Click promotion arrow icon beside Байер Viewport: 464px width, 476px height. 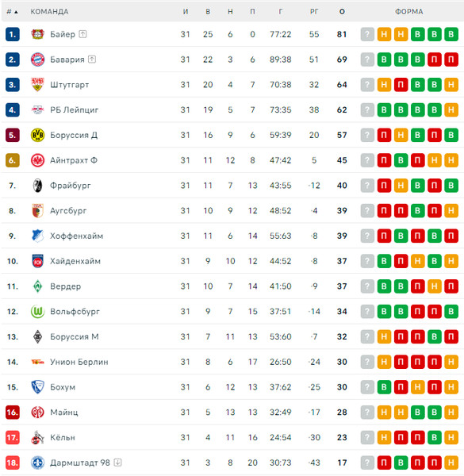point(82,34)
